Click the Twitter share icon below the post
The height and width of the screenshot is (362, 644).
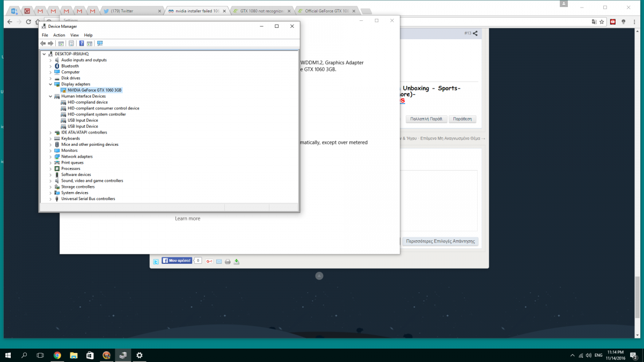[x=156, y=261]
